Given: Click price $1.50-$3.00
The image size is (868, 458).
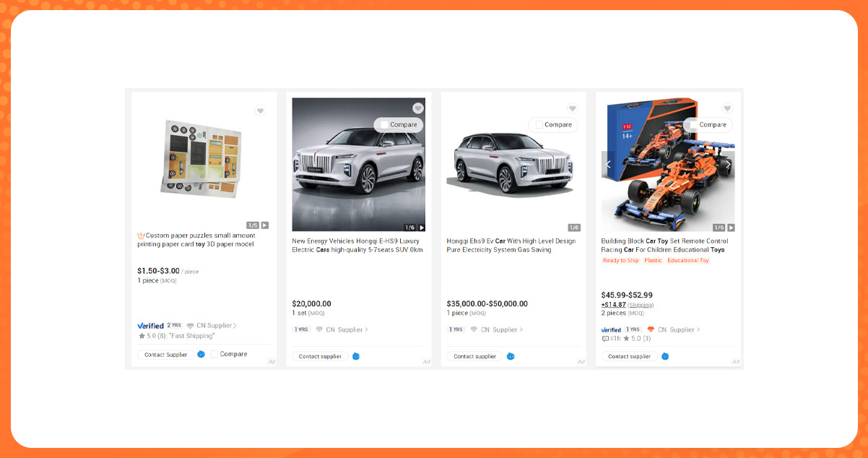Looking at the screenshot, I should click(x=158, y=271).
